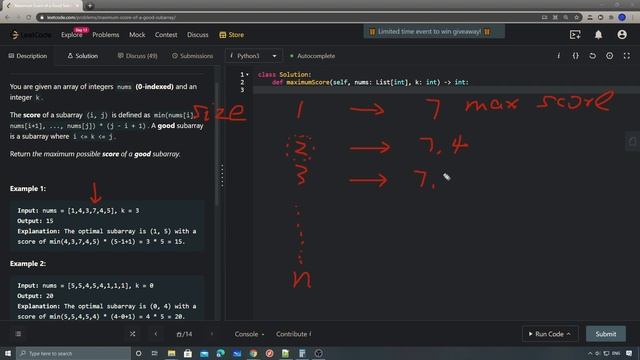Open Contest menu item
This screenshot has height=360, width=640.
[166, 35]
